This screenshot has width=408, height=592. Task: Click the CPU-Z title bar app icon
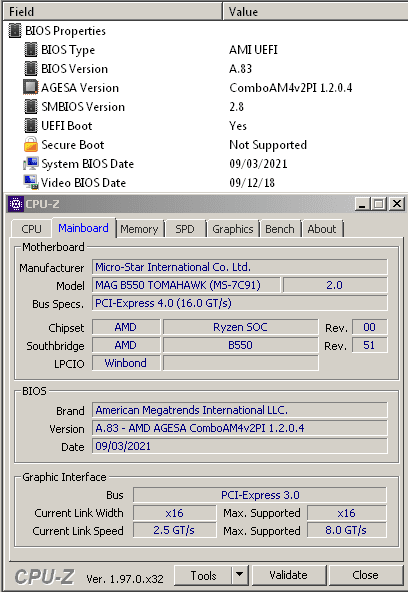pyautogui.click(x=16, y=204)
